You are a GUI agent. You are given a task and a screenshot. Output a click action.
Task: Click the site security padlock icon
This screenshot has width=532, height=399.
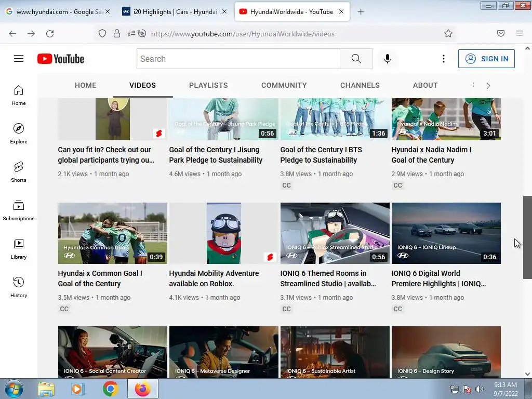point(117,34)
